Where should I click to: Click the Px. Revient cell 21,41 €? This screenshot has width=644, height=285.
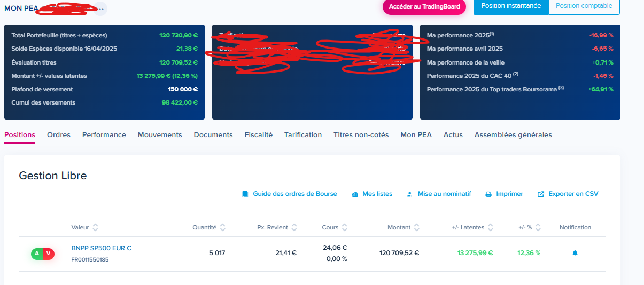(x=286, y=253)
